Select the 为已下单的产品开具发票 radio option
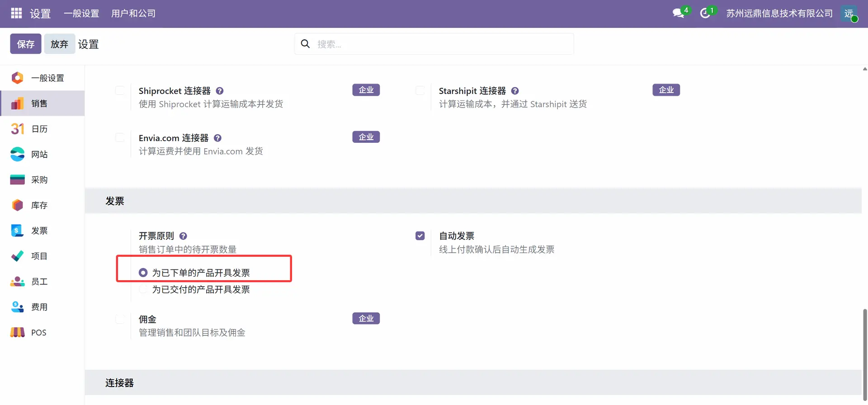The image size is (868, 405). tap(143, 273)
